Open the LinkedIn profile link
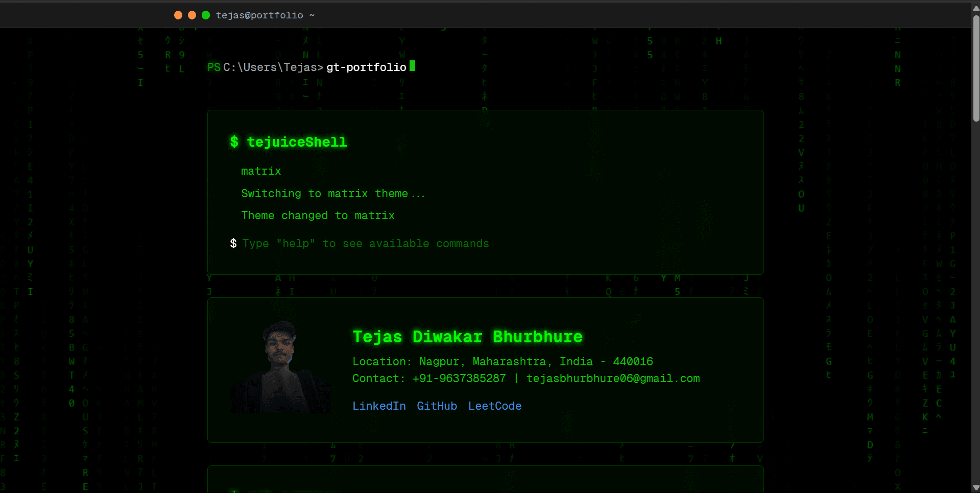 click(x=379, y=406)
